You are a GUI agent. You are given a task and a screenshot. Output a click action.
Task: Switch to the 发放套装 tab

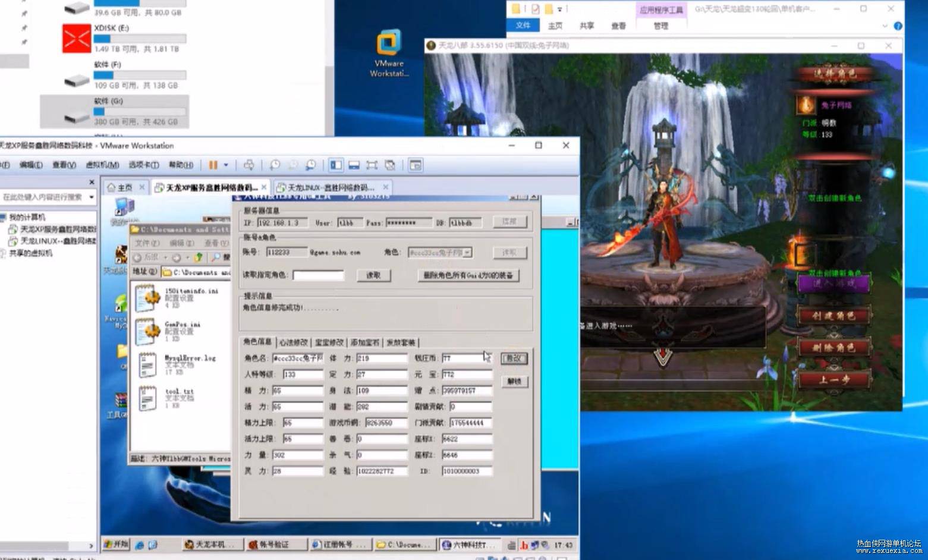[401, 342]
